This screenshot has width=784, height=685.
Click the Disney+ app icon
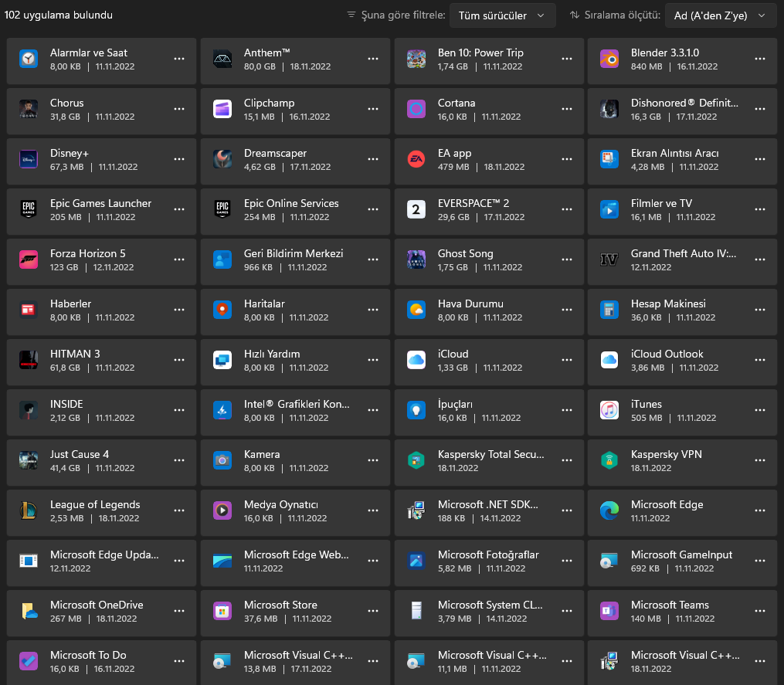click(x=29, y=160)
